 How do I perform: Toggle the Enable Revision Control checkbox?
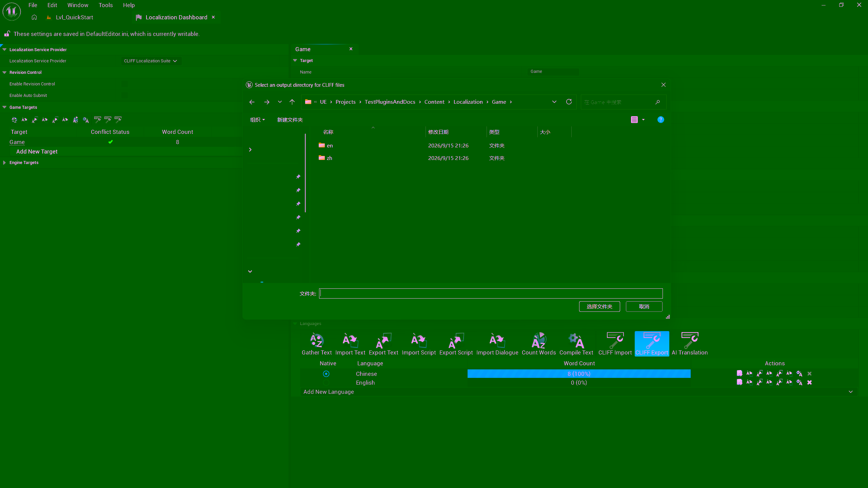(125, 84)
